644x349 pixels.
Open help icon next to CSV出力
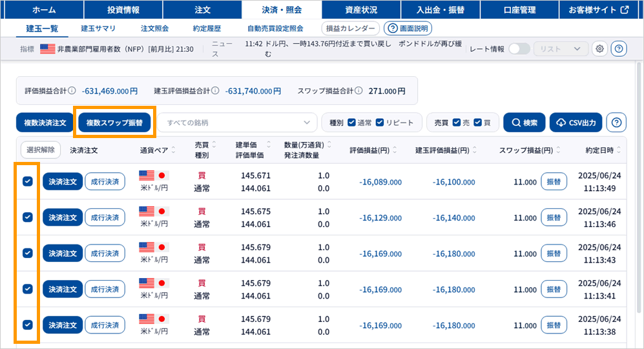pyautogui.click(x=616, y=122)
